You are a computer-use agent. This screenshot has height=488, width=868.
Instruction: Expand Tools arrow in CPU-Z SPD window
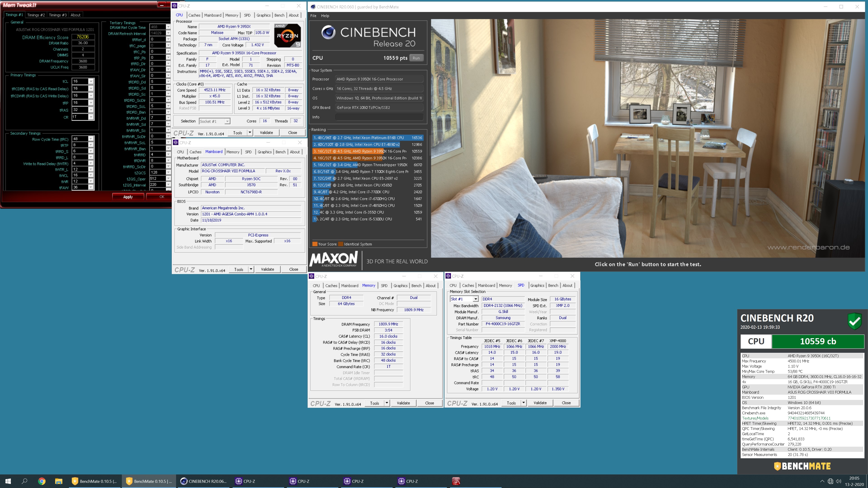tap(523, 403)
